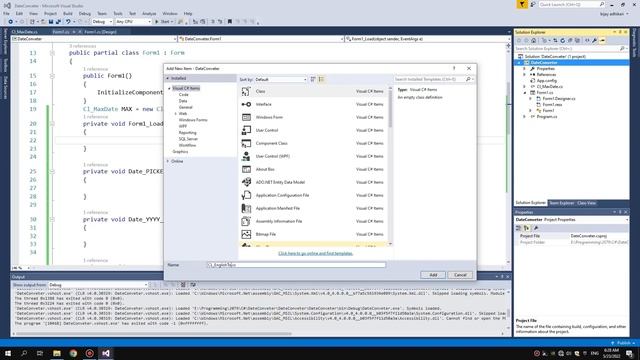Image resolution: width=640 pixels, height=360 pixels.
Task: Switch dialog to small icons view
Action: pyautogui.click(x=313, y=79)
